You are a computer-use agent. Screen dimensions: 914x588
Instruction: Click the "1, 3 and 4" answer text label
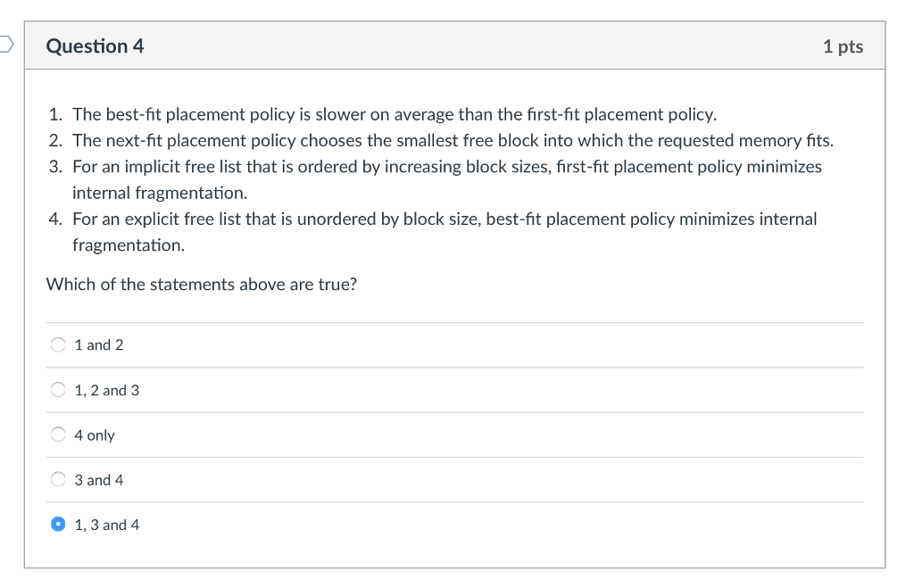click(x=107, y=525)
